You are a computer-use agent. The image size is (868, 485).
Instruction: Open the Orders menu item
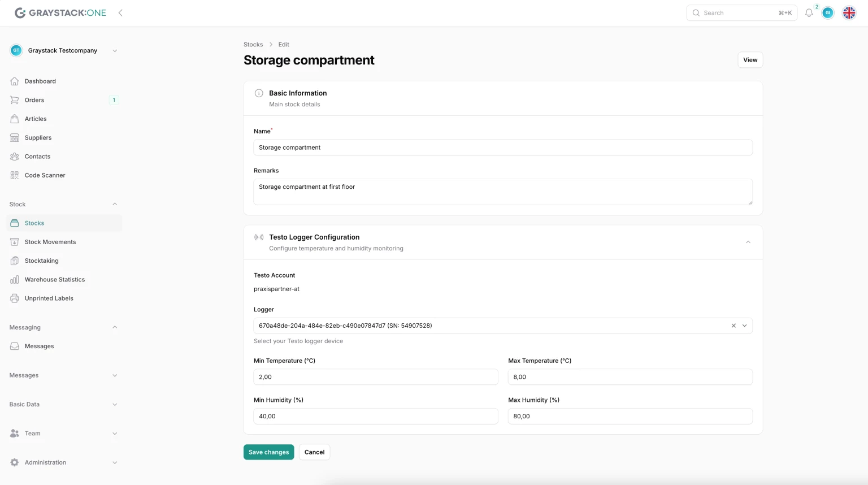(34, 100)
